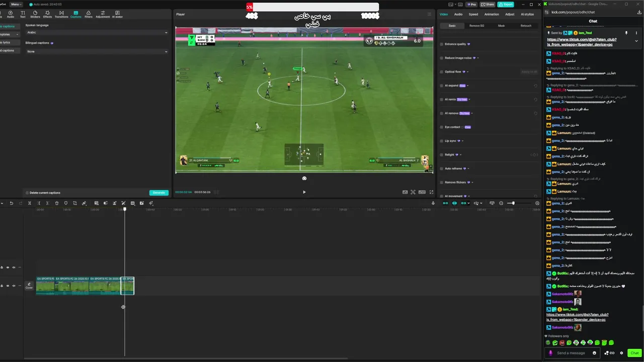This screenshot has height=362, width=644.
Task: Open the Stickers tab
Action: click(x=35, y=14)
